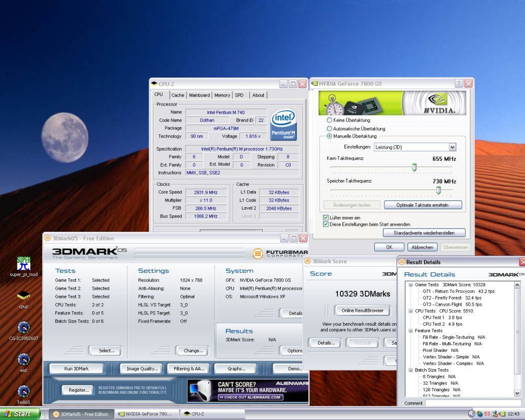Click Result Details scrollbar up arrow
525x420 pixels.
(x=517, y=285)
